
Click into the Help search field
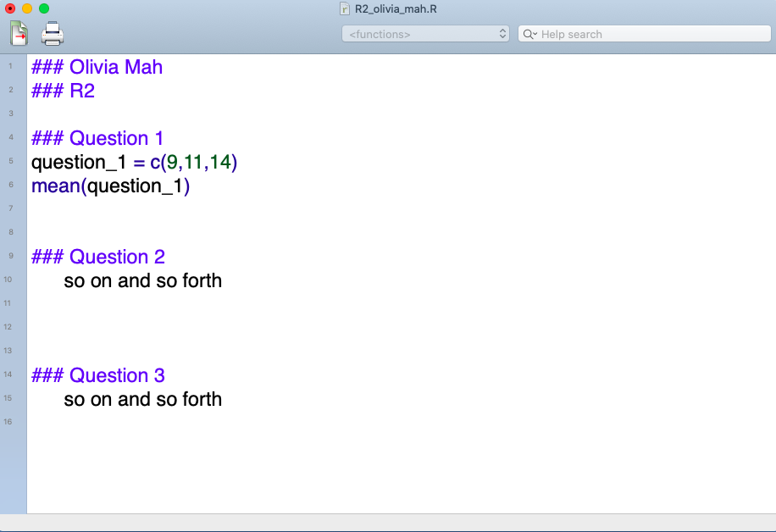tap(645, 34)
